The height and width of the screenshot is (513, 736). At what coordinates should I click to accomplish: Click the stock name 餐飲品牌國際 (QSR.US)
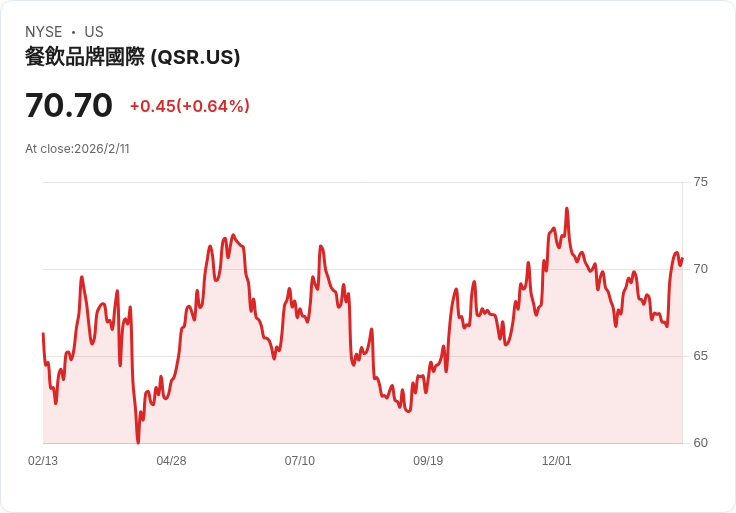pos(132,57)
